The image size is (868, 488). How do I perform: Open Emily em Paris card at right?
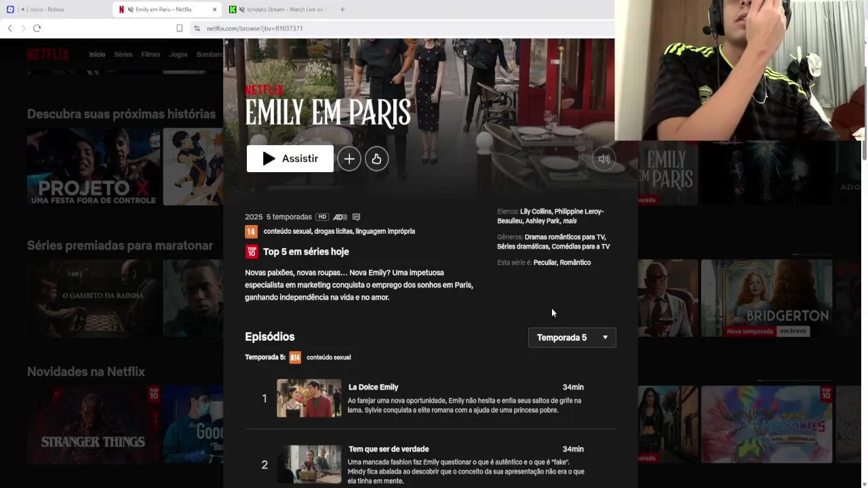[667, 173]
